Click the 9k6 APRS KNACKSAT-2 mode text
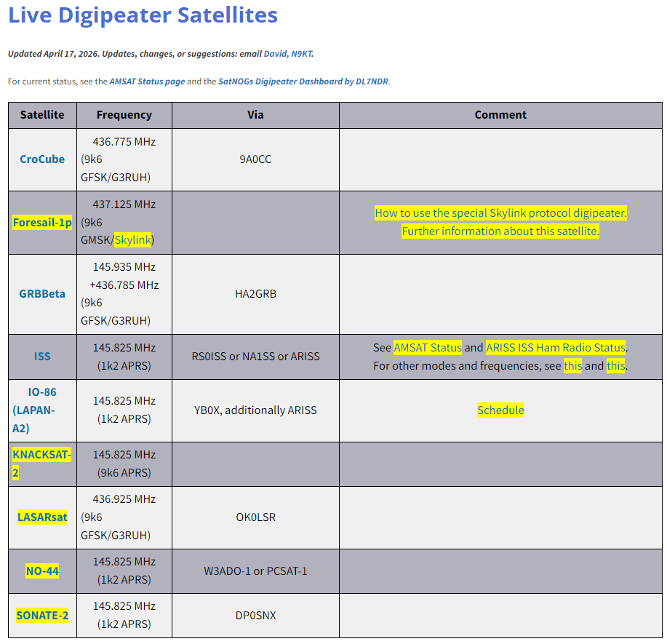 [x=124, y=472]
